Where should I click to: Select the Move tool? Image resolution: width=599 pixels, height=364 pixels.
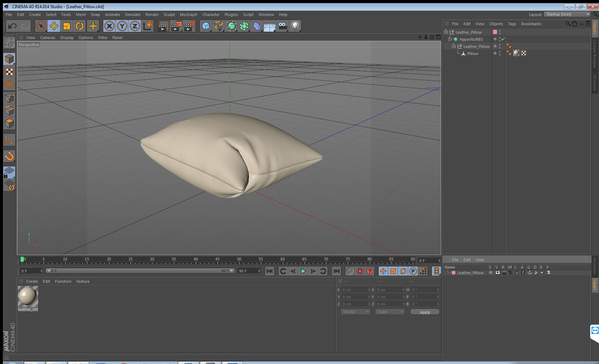pyautogui.click(x=54, y=26)
